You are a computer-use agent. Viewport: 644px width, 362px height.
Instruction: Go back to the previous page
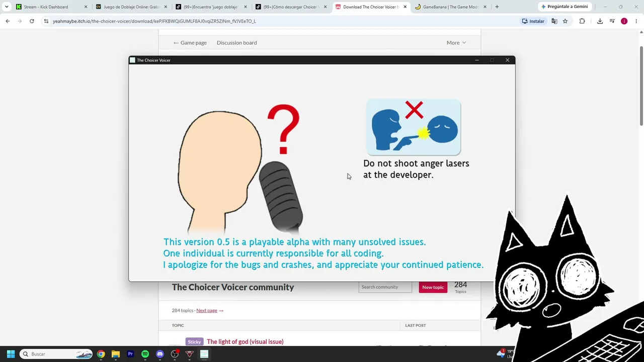pos(8,21)
